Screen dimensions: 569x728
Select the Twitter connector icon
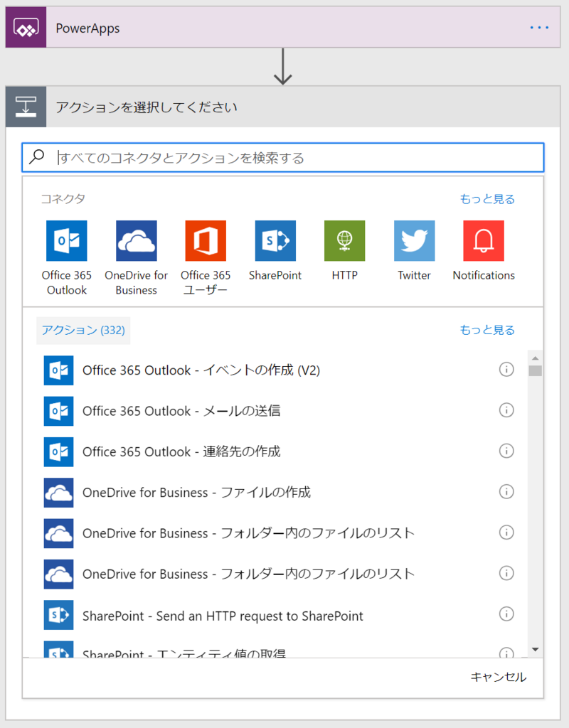point(415,240)
